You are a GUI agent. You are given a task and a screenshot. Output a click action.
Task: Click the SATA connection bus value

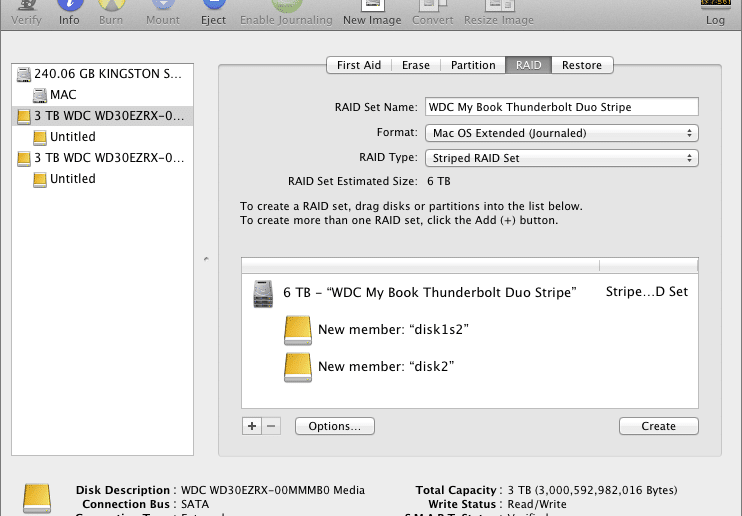195,504
